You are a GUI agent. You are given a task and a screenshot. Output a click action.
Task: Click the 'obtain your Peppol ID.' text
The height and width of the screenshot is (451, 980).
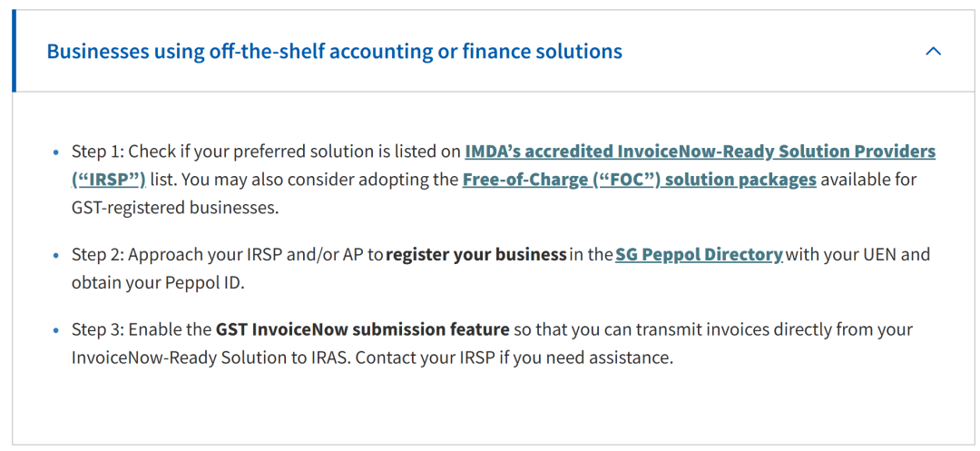[159, 283]
